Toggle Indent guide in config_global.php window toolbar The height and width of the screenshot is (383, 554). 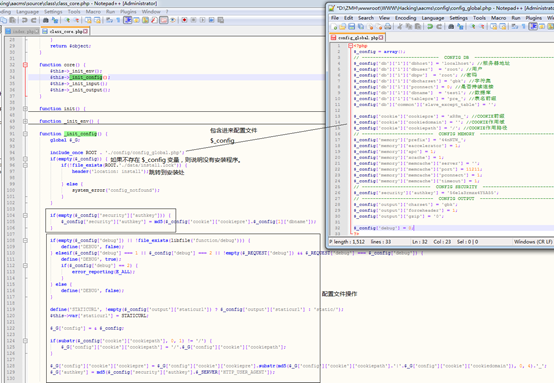[x=532, y=26]
